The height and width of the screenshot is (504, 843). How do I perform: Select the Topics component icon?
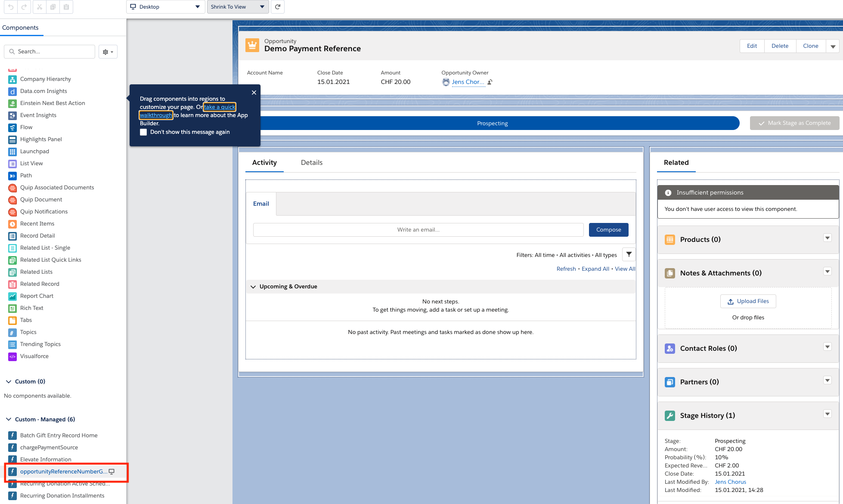(x=12, y=332)
